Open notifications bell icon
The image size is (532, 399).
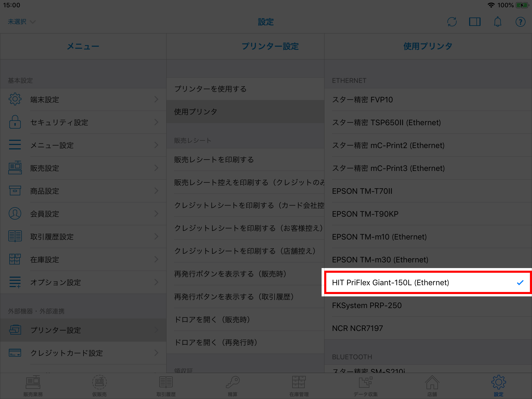[x=497, y=22]
